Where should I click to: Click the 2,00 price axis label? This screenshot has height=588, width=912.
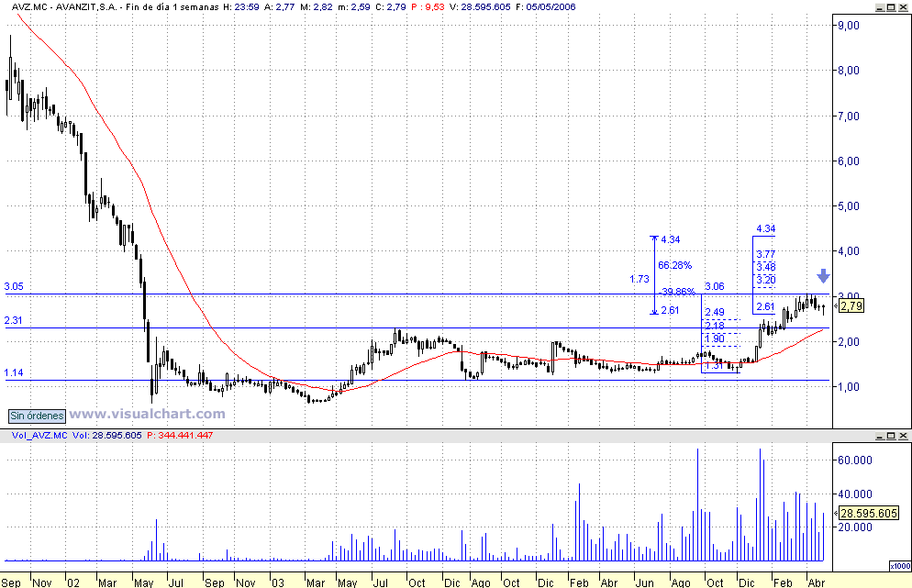849,342
